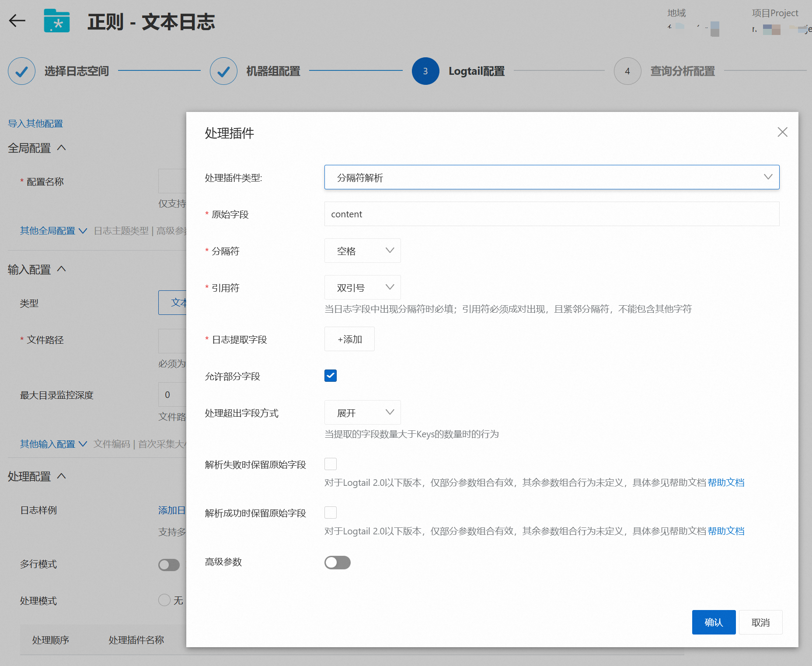Screen dimensions: 812x666
Task: Check 解析失败时保留原始字段 checkbox
Action: coord(331,464)
